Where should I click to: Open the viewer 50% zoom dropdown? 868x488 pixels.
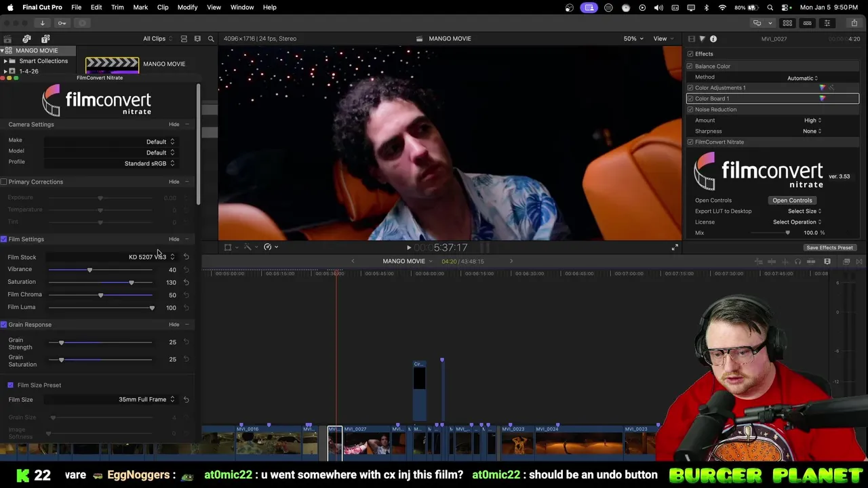coord(634,39)
